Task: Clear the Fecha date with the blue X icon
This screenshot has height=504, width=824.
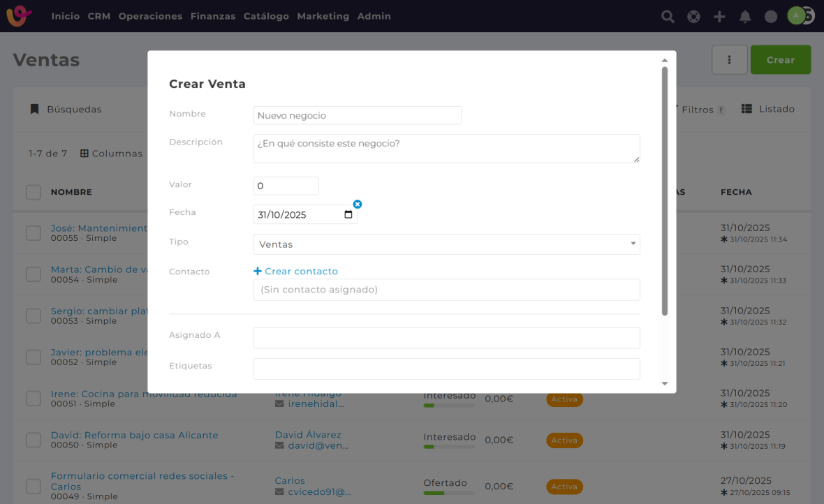Action: pos(358,204)
